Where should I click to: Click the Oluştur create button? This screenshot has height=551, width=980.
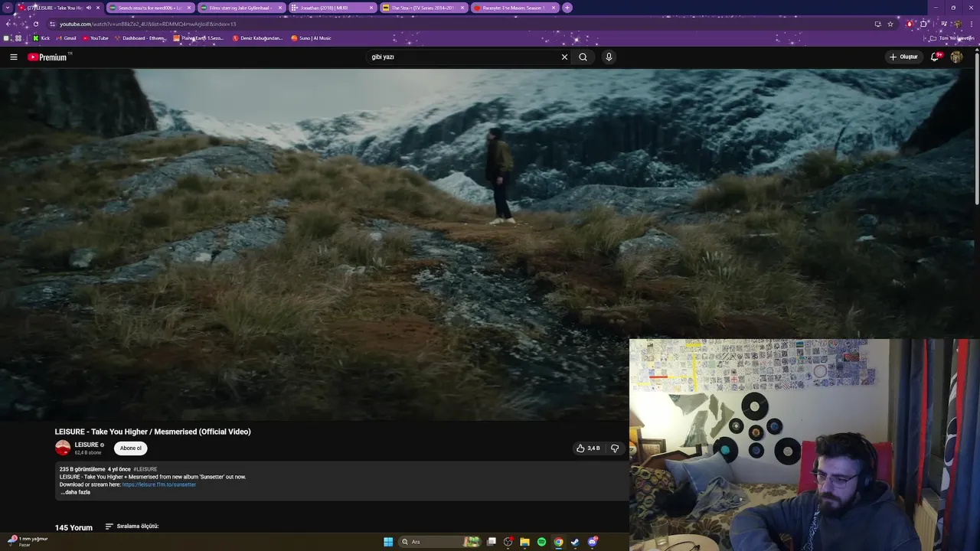tap(903, 57)
